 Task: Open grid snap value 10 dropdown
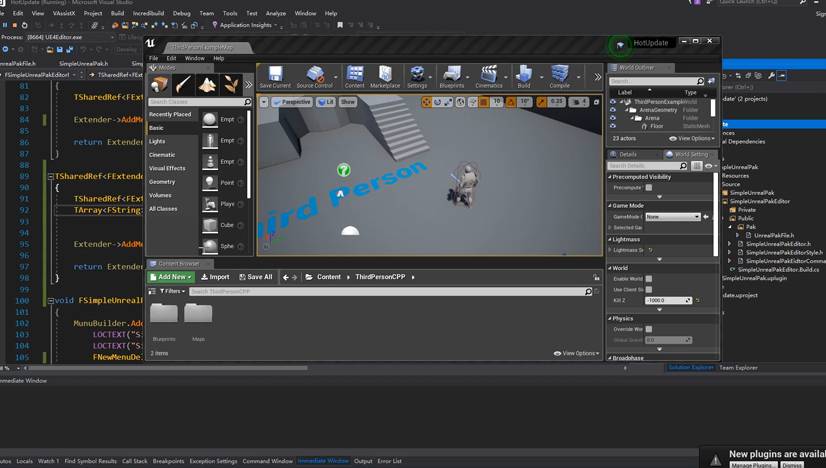(497, 102)
